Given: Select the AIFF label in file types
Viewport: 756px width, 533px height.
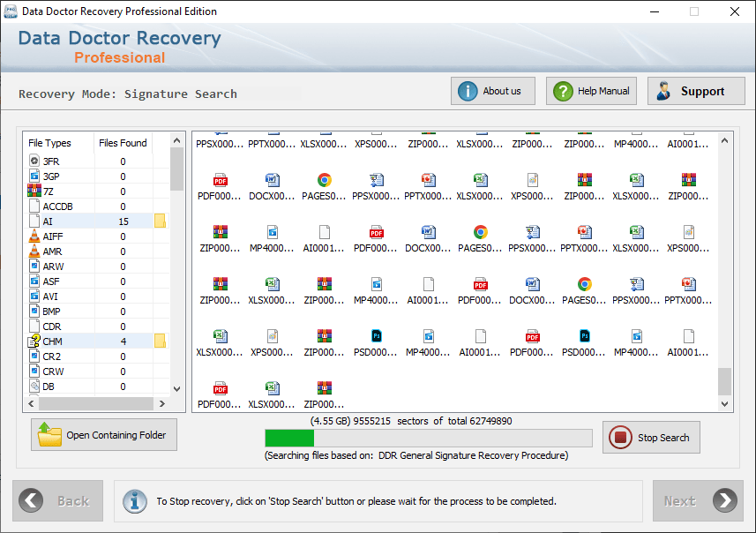Looking at the screenshot, I should point(53,236).
